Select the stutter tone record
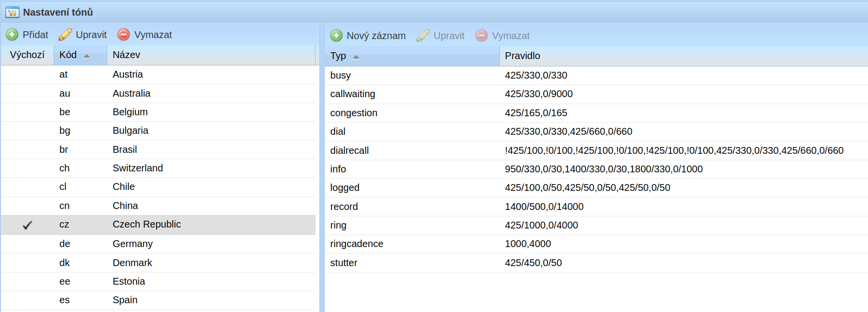Viewport: 868px width, 312px height. pyautogui.click(x=596, y=263)
